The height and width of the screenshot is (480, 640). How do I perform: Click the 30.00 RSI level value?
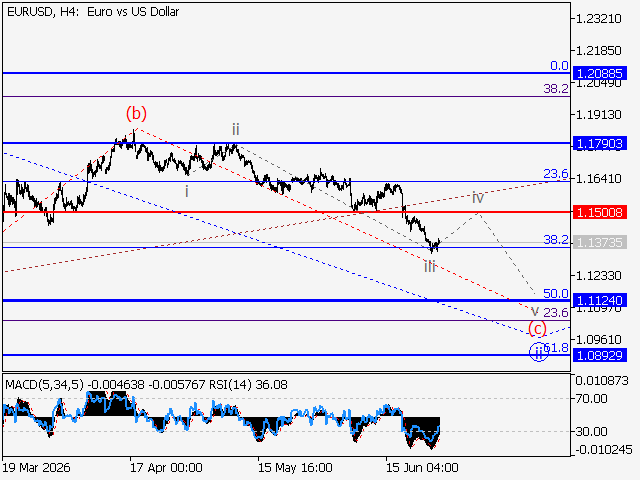pos(591,431)
